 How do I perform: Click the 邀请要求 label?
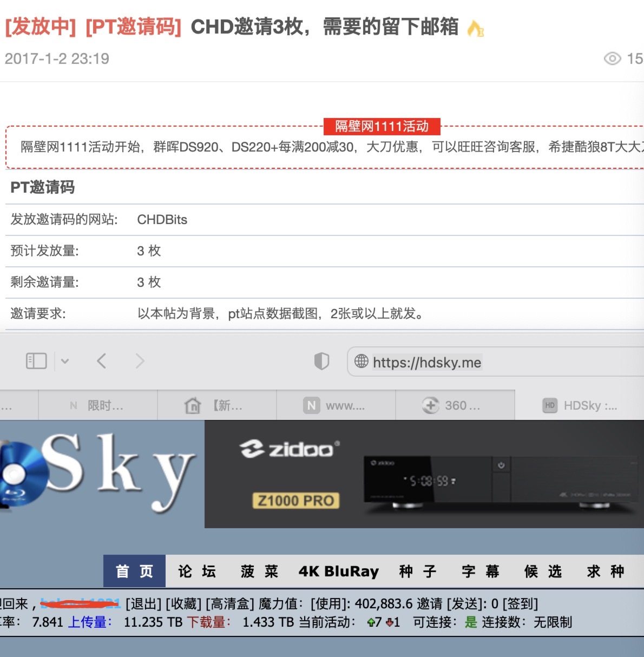coord(38,313)
